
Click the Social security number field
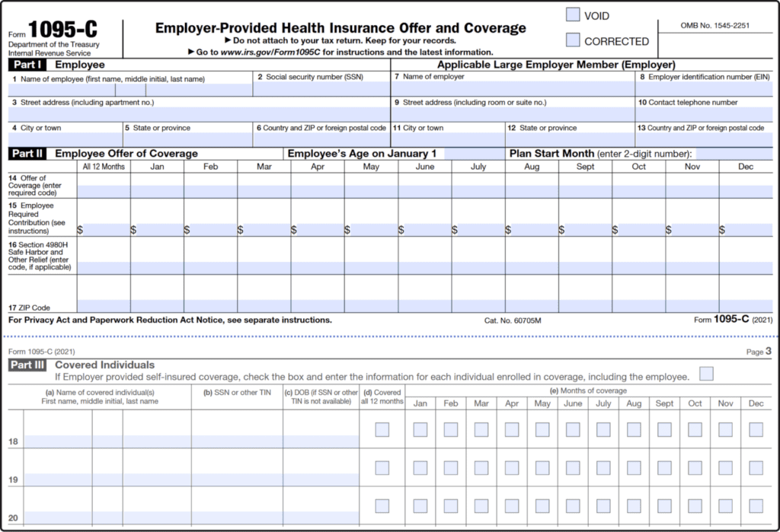(320, 87)
